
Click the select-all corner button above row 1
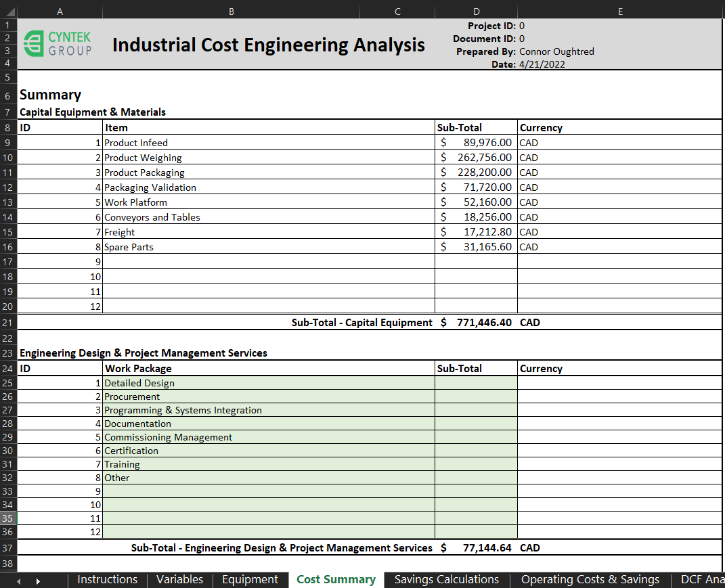pyautogui.click(x=9, y=12)
